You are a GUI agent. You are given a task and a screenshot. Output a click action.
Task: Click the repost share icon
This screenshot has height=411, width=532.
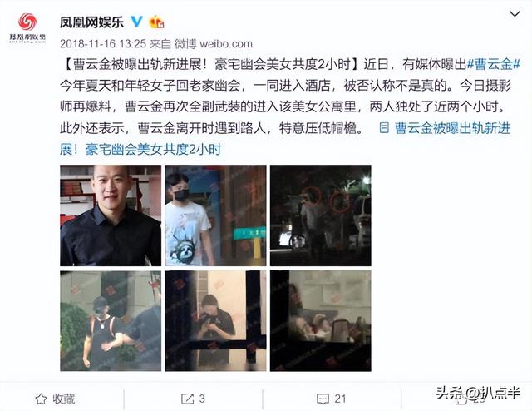coord(187,399)
